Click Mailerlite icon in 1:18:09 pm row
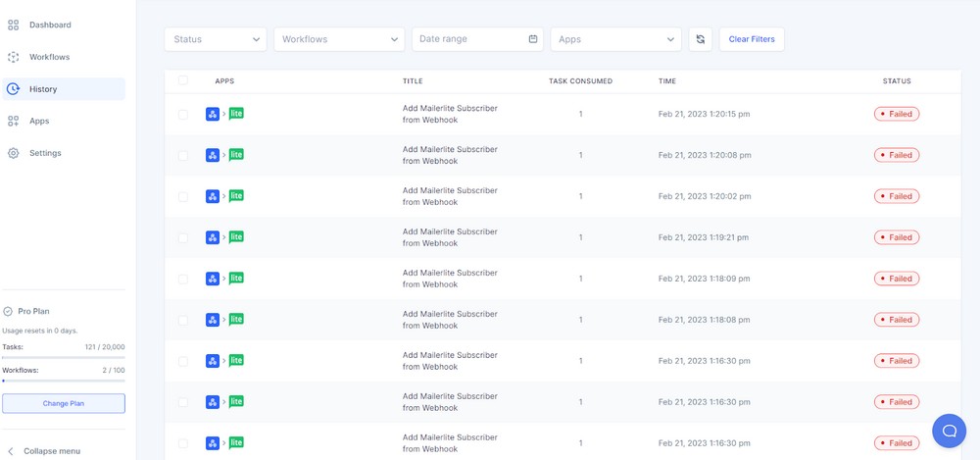 tap(236, 279)
